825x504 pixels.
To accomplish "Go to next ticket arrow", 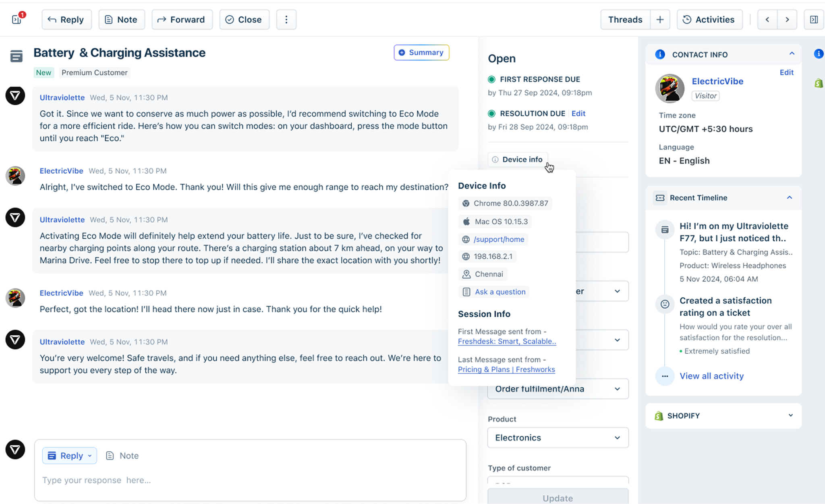I will (x=787, y=19).
